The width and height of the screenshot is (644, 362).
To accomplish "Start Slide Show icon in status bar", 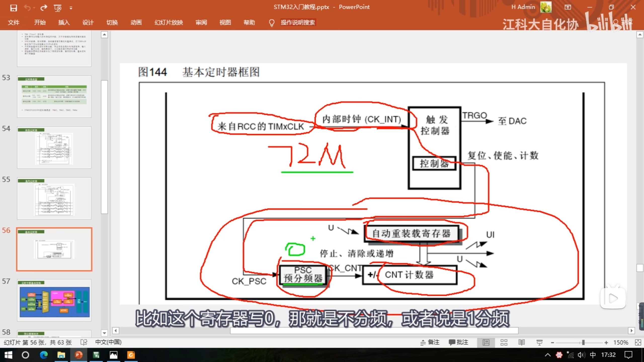I will (539, 342).
